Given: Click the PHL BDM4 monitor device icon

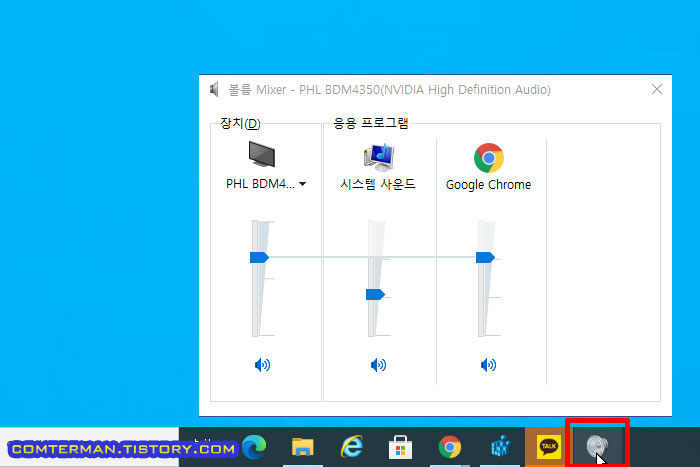Looking at the screenshot, I should pos(262,154).
